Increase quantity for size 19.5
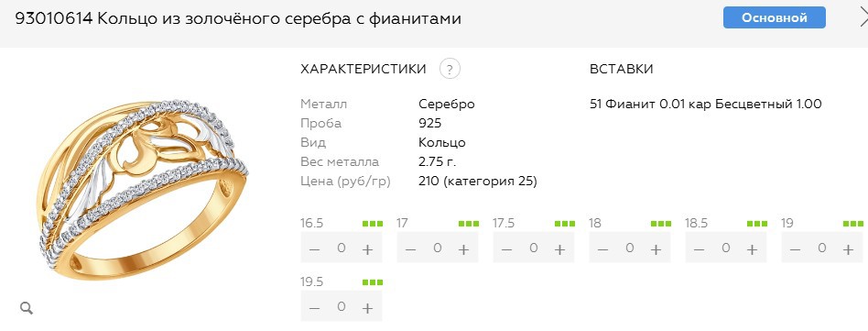Viewport: 868px width, 331px height. (367, 308)
